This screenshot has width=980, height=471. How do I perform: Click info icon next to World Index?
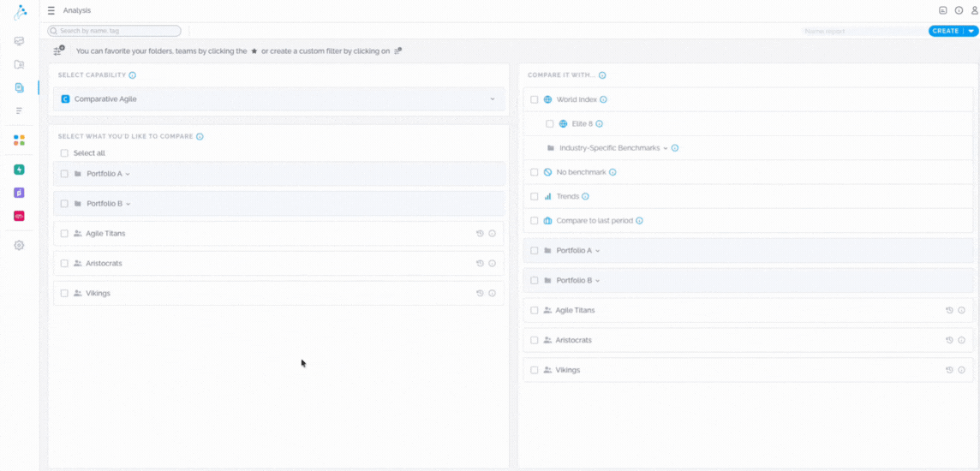coord(604,100)
